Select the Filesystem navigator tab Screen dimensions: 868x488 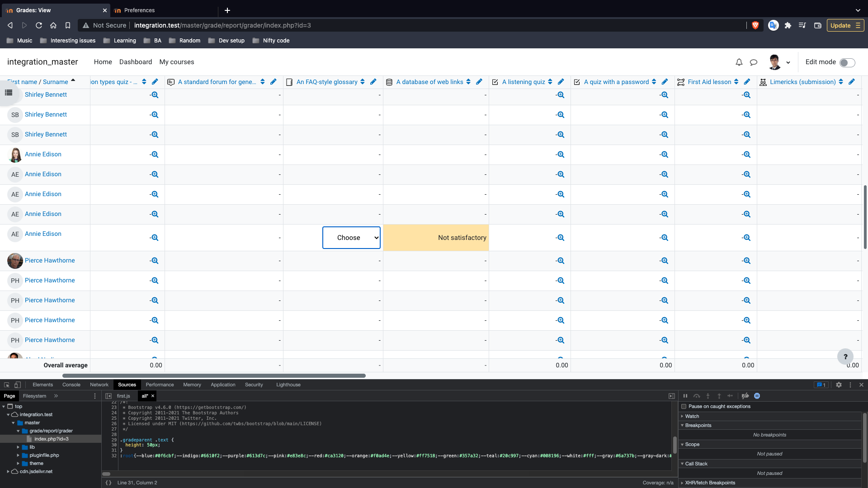(x=34, y=396)
